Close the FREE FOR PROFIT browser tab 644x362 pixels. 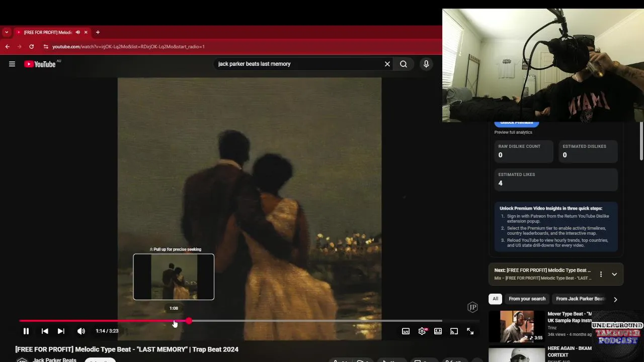point(86,32)
